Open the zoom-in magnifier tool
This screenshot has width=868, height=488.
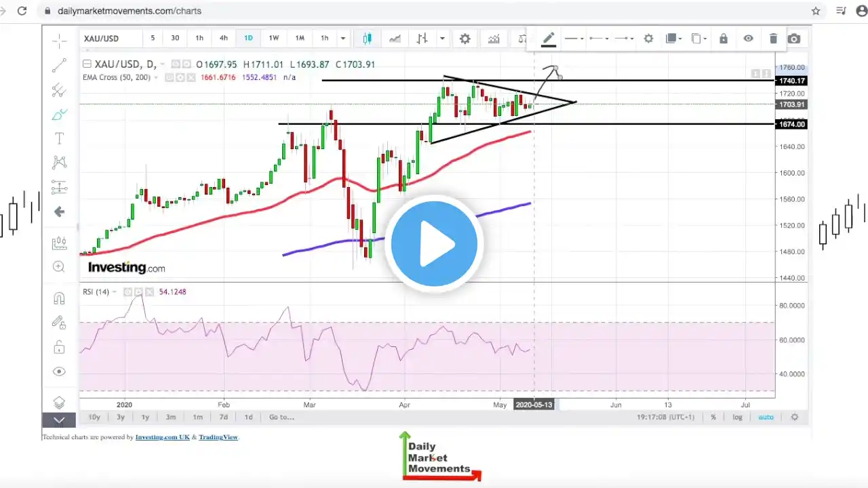pyautogui.click(x=59, y=267)
